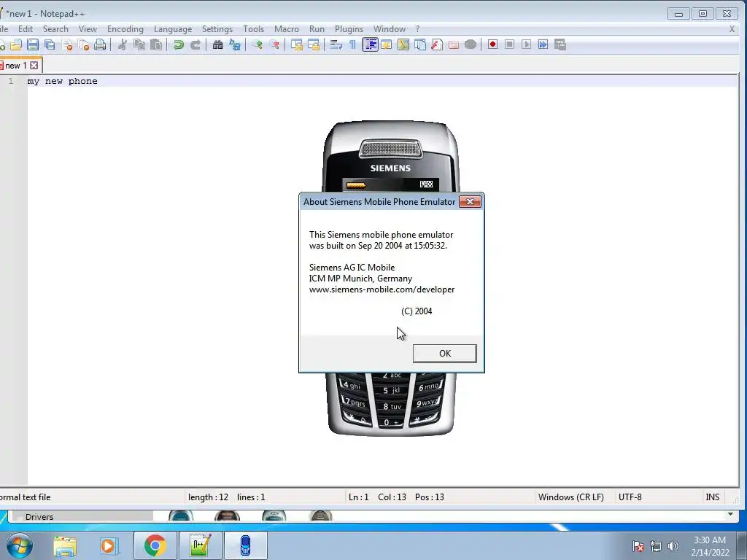Screen dimensions: 747x560
Task: Click the 0 + key on the phone keypad
Action: [x=392, y=422]
